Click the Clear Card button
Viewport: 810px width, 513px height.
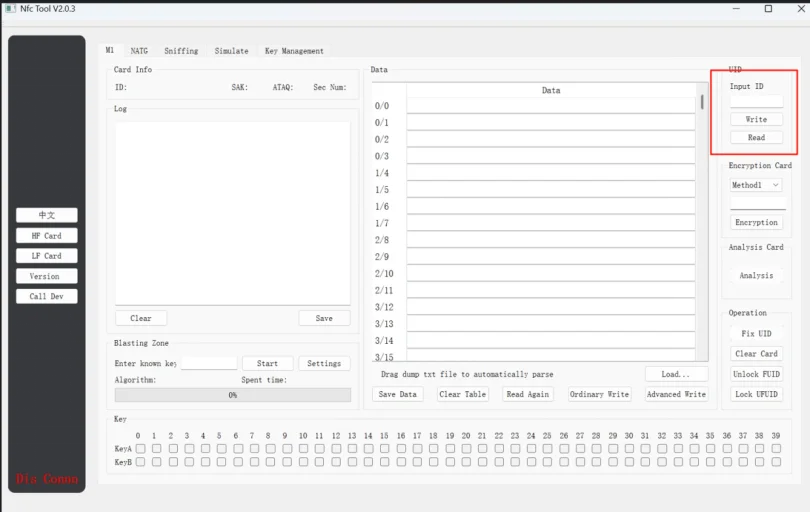[x=756, y=354]
